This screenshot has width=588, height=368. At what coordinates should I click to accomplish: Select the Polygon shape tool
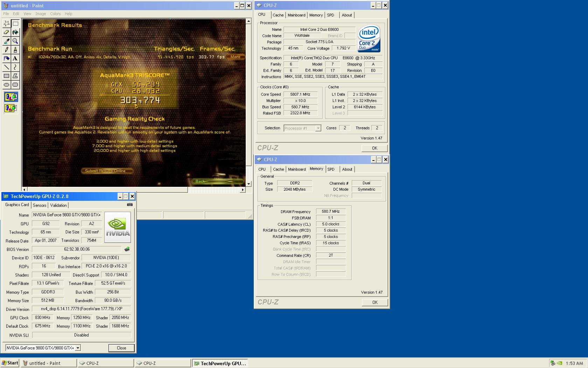click(x=15, y=76)
